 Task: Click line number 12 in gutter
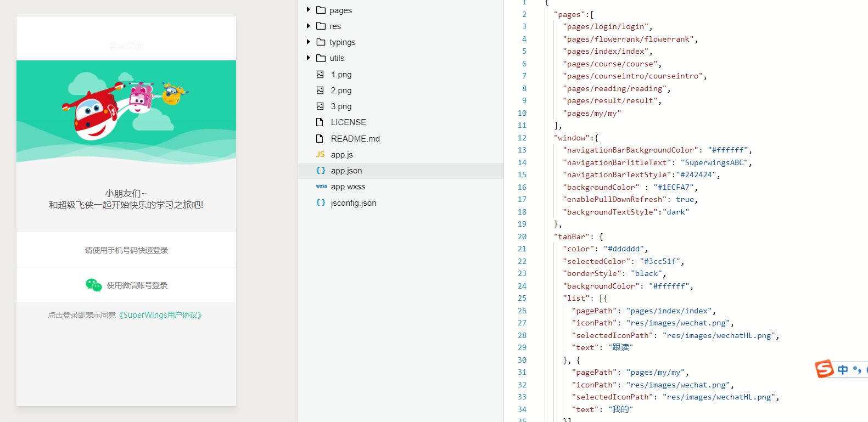[522, 138]
